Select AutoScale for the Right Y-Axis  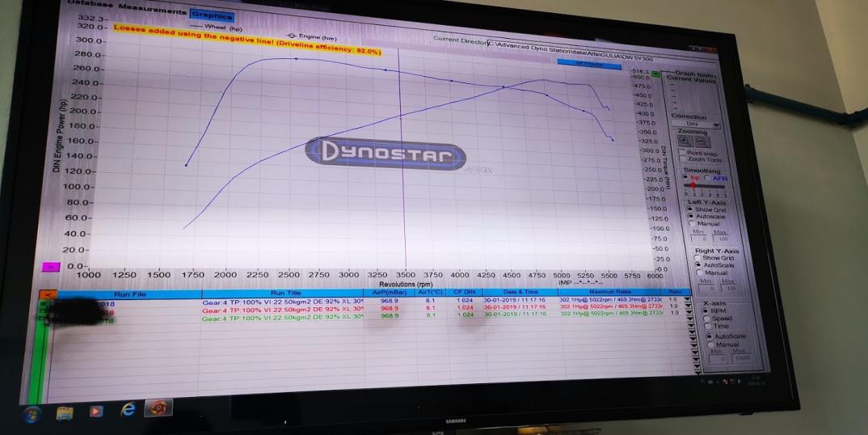[698, 265]
